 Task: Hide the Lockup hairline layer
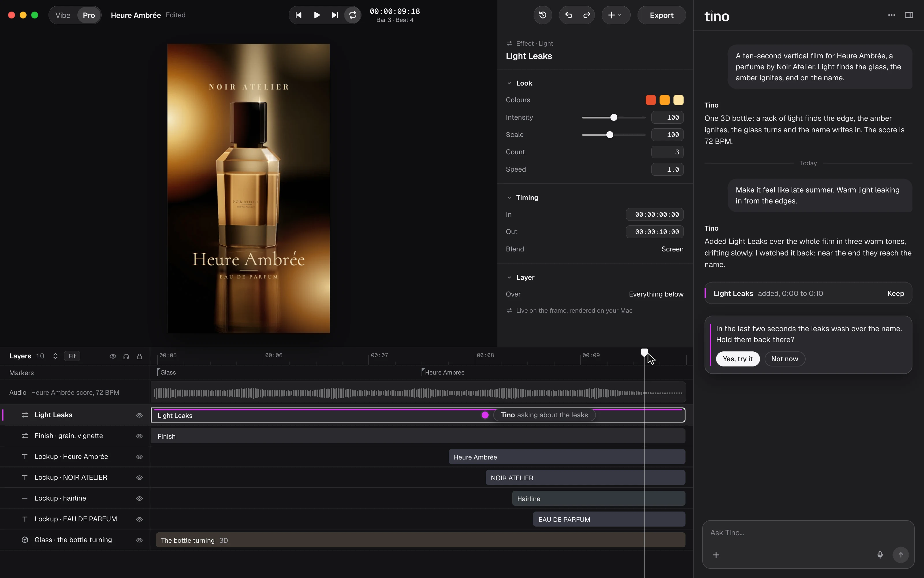139,499
